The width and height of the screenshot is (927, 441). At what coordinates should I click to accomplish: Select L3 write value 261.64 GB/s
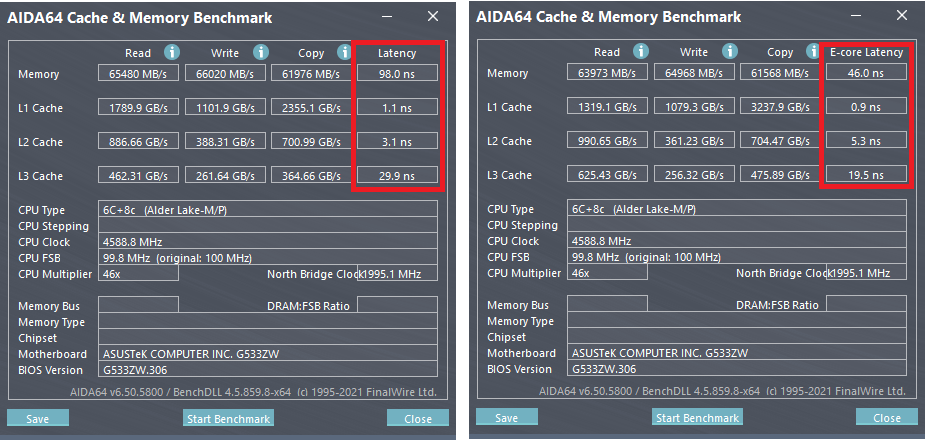click(225, 175)
